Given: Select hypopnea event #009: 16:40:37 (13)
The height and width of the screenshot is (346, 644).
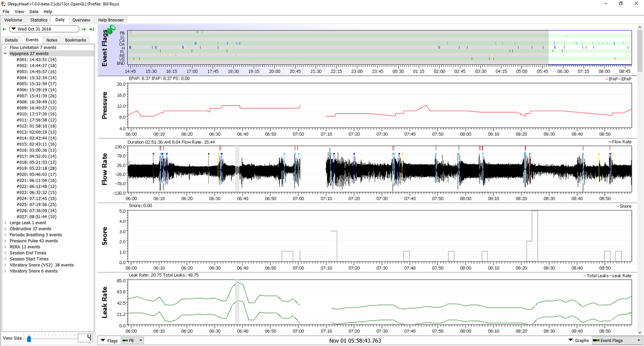Looking at the screenshot, I should coord(37,108).
